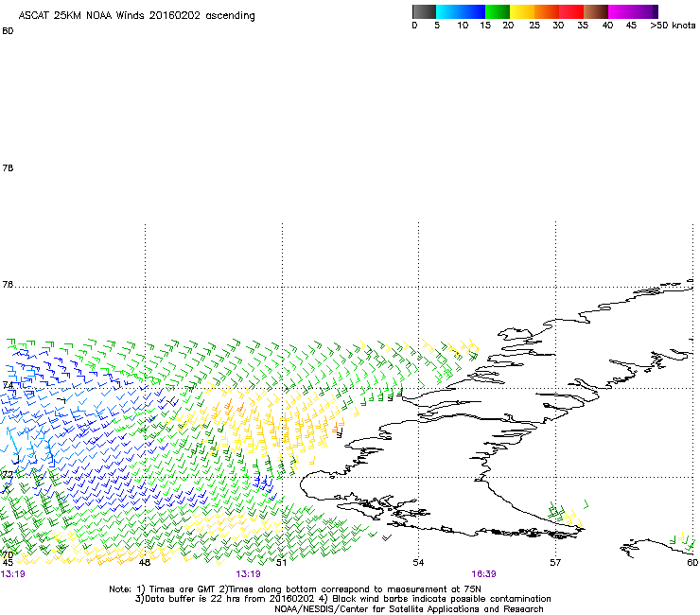Click the 78 latitude axis label
The height and width of the screenshot is (615, 700).
(8, 167)
